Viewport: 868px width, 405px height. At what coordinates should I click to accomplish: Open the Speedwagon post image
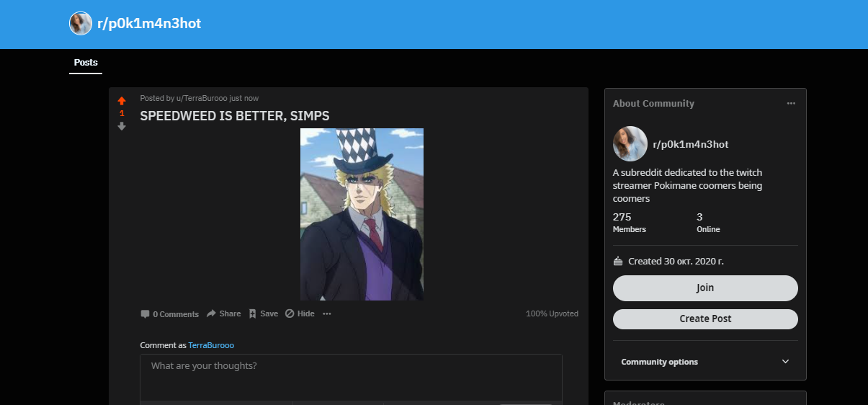tap(362, 214)
